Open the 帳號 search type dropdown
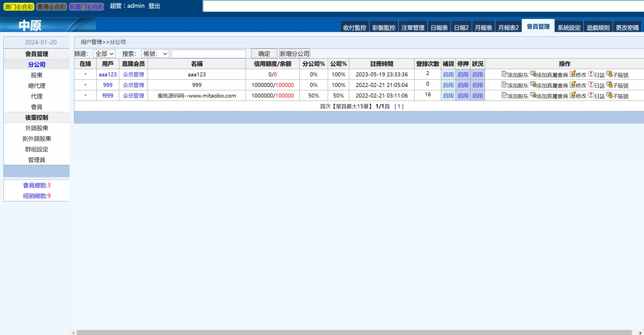Screen dimensions: 644x335 coord(155,53)
